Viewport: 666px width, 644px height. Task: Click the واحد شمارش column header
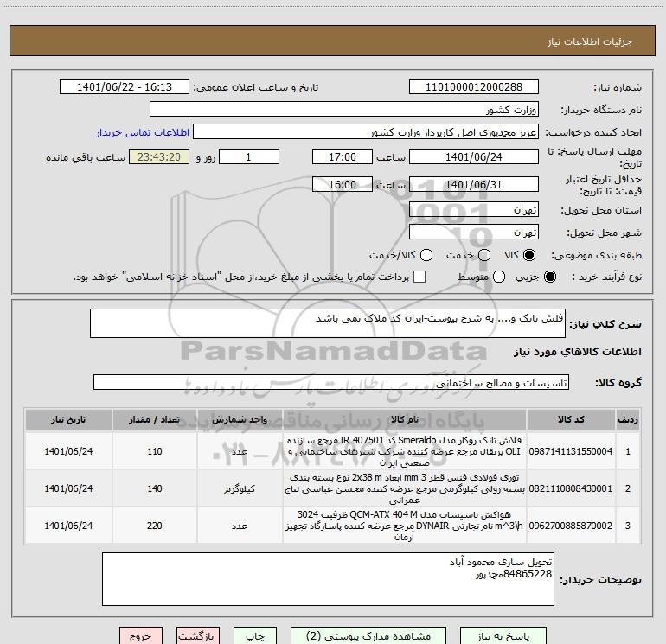click(240, 419)
